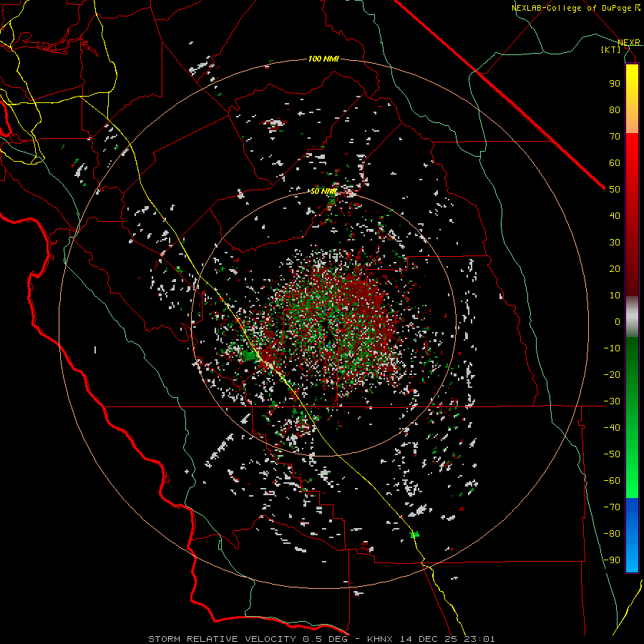
Task: Click the -40 knot scale label
Action: coord(612,428)
